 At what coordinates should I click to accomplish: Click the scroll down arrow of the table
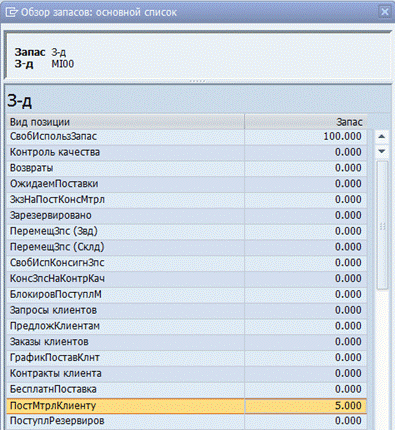382,151
